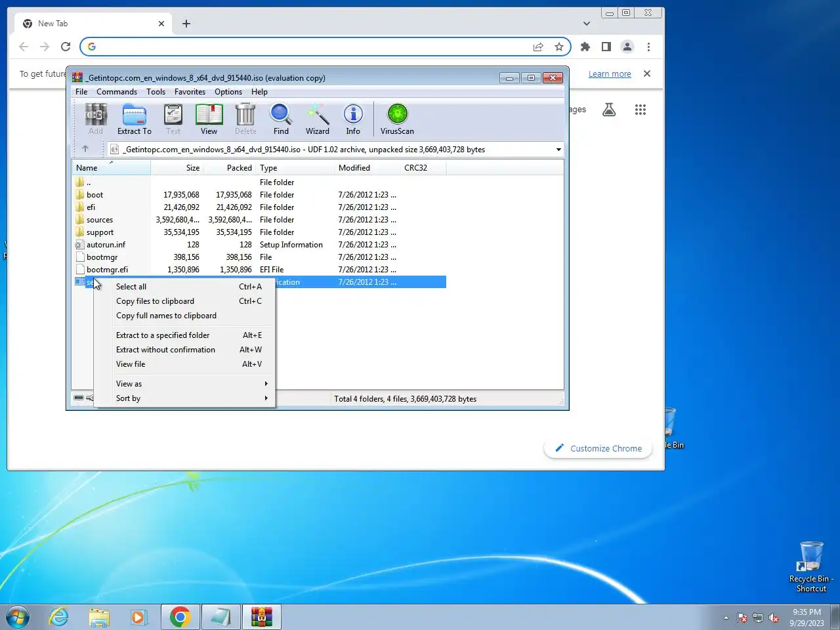Show hidden system tray icons arrow
This screenshot has height=630, width=840.
coord(726,618)
